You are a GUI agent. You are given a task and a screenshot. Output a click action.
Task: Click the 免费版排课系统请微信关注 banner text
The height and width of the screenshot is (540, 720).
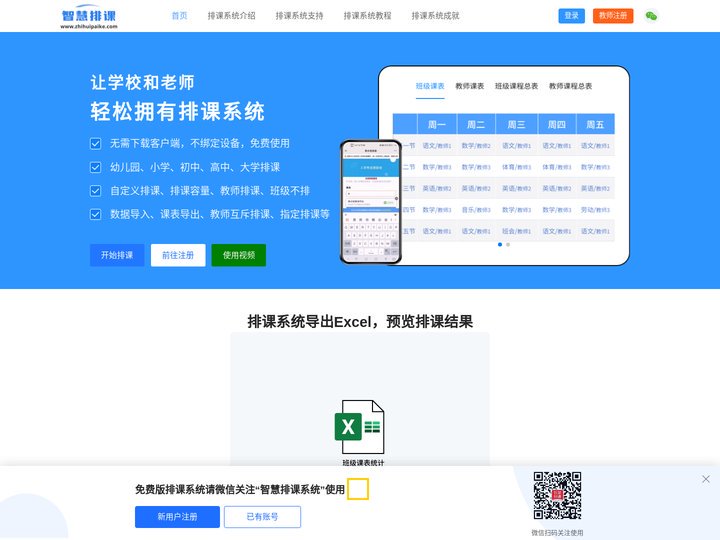click(240, 489)
